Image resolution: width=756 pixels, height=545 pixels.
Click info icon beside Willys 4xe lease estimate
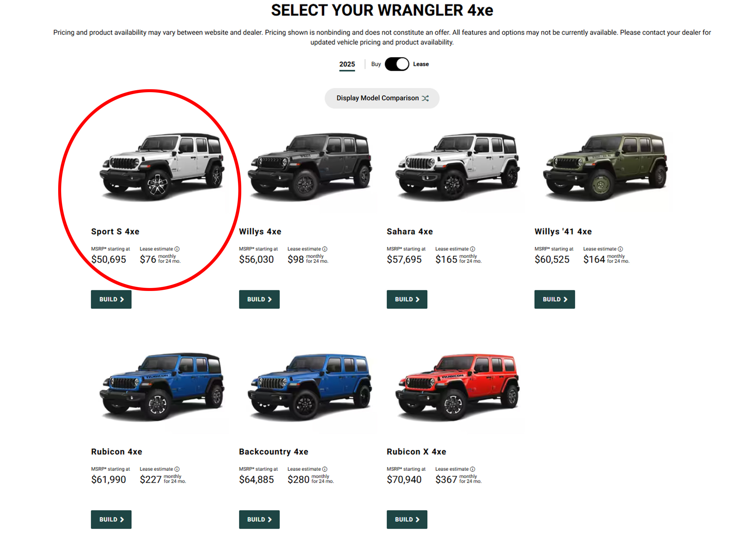[325, 249]
